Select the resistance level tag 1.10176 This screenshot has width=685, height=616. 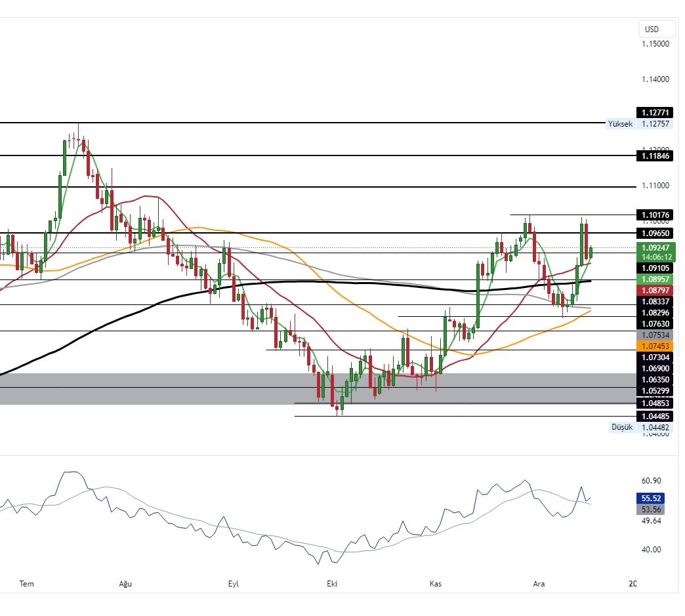click(655, 215)
